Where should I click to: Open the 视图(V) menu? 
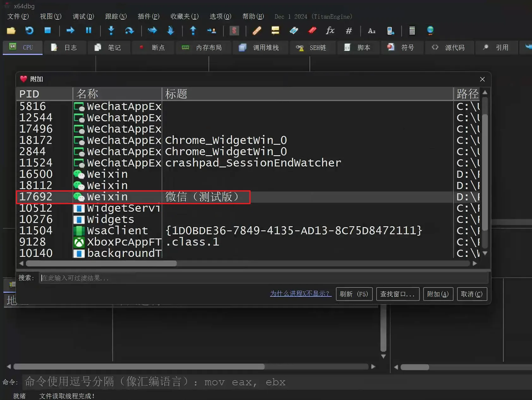(51, 16)
